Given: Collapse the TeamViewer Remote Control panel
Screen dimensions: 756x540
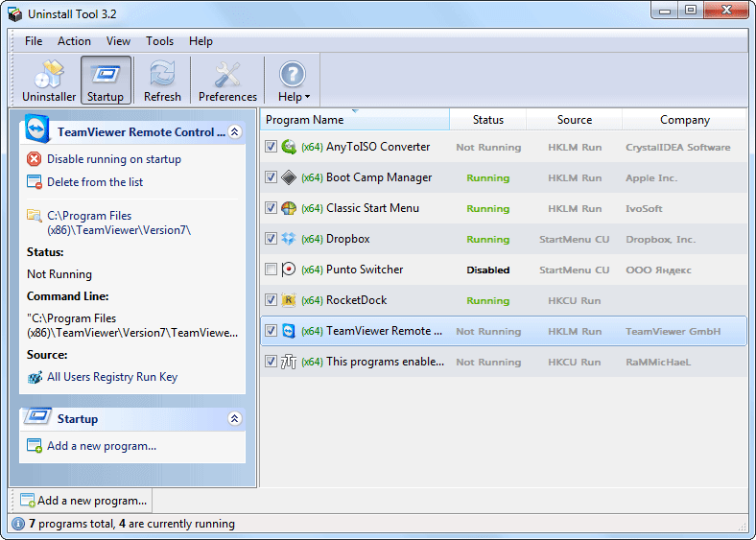Looking at the screenshot, I should tap(235, 131).
